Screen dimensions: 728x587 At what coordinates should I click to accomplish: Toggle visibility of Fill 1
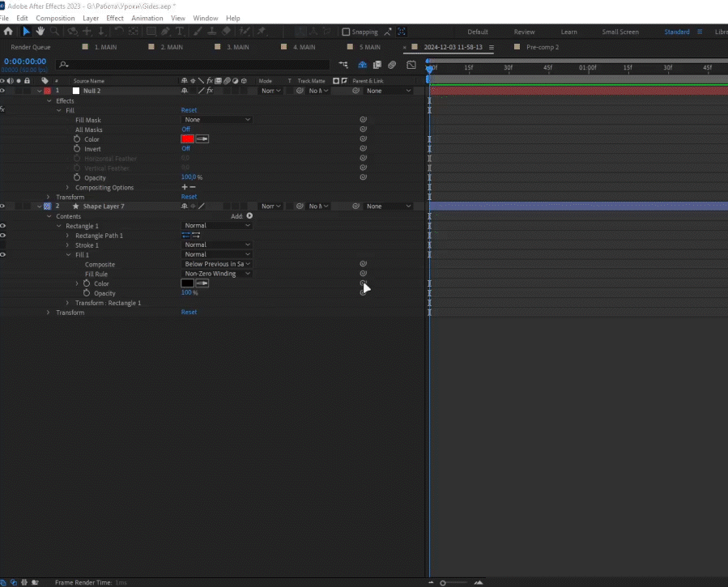tap(2, 254)
